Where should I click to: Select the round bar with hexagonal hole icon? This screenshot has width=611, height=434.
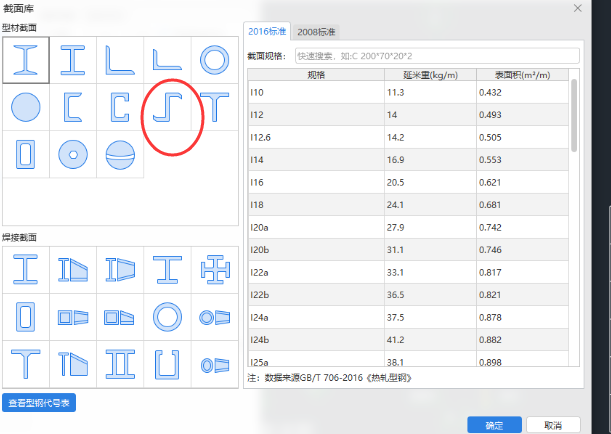73,154
